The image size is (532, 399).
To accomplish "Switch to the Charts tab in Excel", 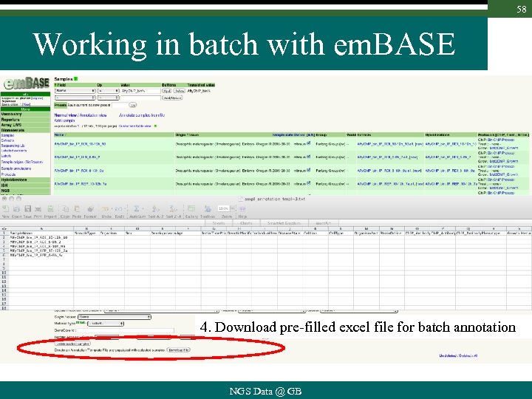I will 246,223.
